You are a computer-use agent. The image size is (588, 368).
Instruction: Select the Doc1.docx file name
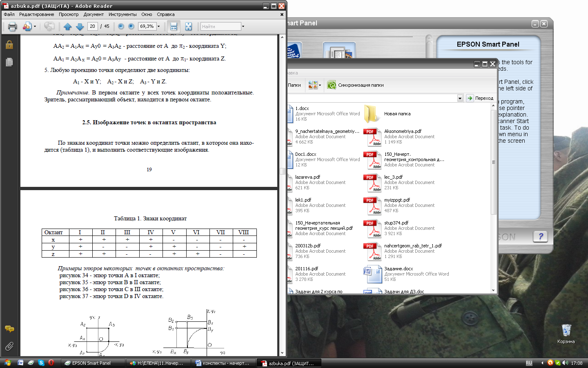pos(306,154)
